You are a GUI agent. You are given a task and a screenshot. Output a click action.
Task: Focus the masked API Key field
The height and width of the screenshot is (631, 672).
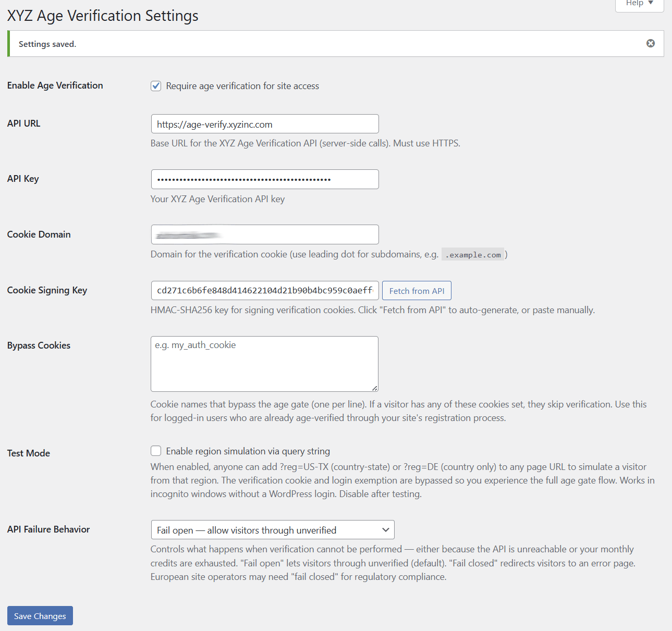[264, 179]
